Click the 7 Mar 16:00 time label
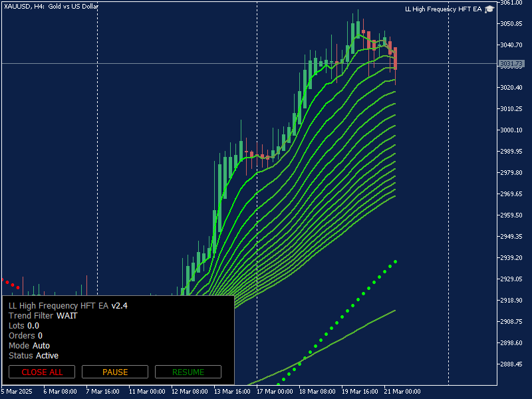The height and width of the screenshot is (399, 532). pos(103,391)
